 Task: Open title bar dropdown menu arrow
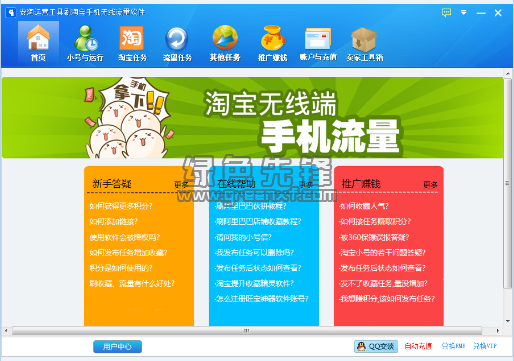pos(463,13)
